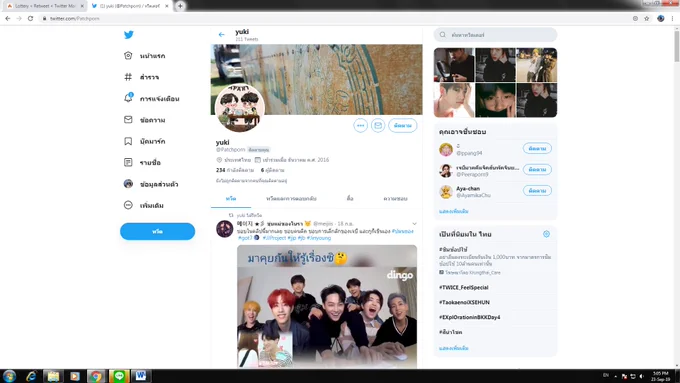The width and height of the screenshot is (680, 383).
Task: Open the Chrome profile avatar icon
Action: (x=660, y=18)
